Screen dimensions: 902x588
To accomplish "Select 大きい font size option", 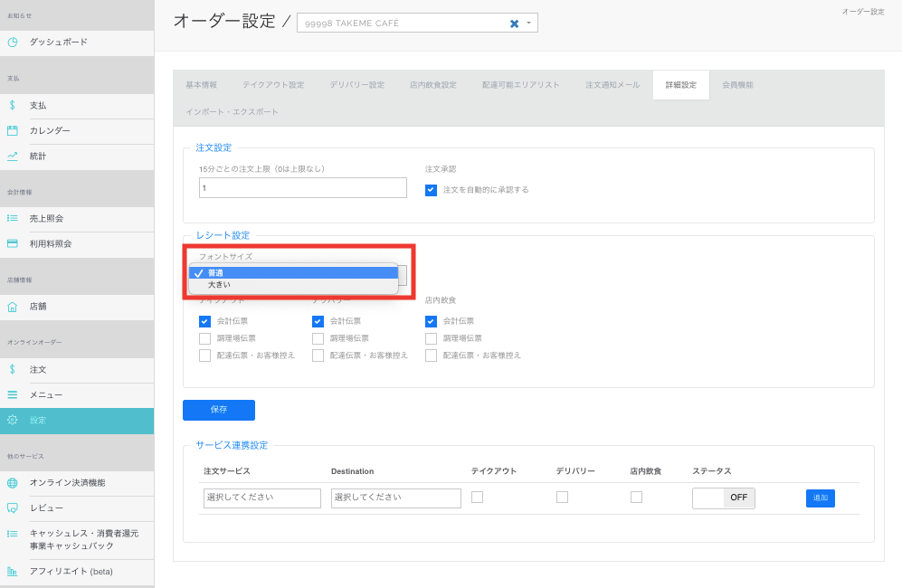I will click(293, 285).
